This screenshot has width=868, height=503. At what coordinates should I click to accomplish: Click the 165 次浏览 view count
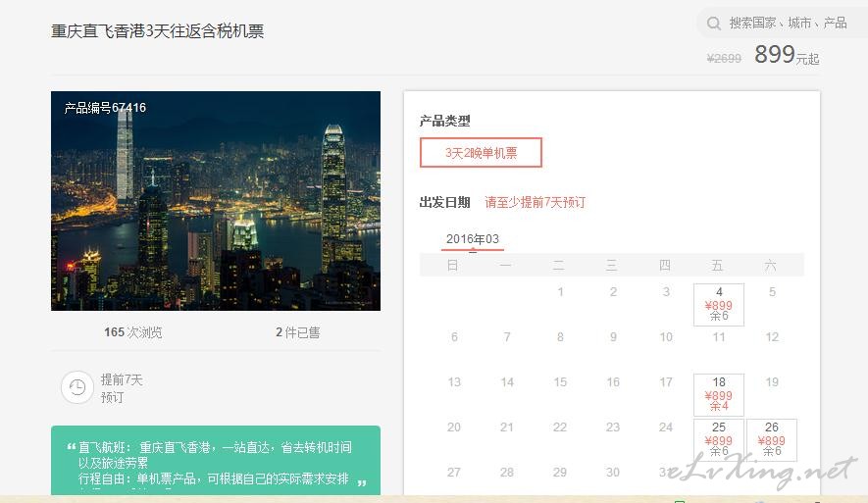(x=132, y=332)
